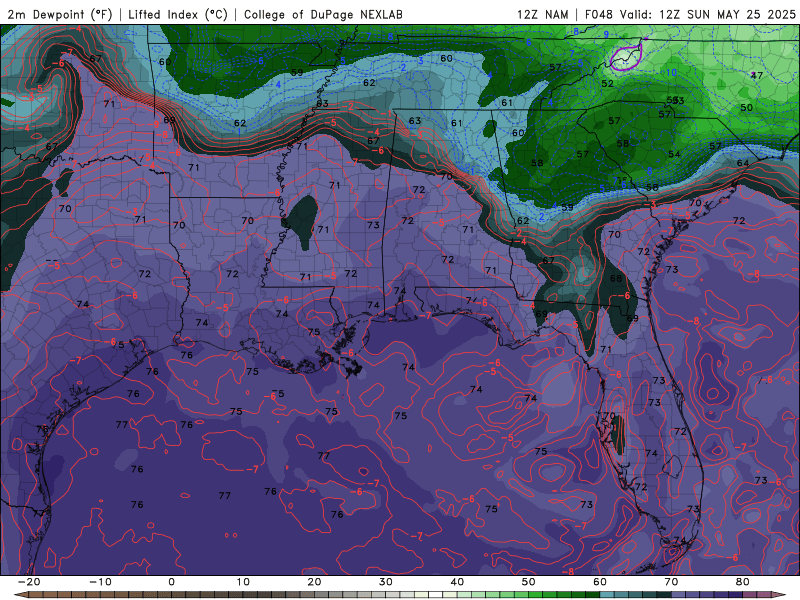Image resolution: width=800 pixels, height=600 pixels.
Task: Click the 80 label on the color scale
Action: point(743,582)
